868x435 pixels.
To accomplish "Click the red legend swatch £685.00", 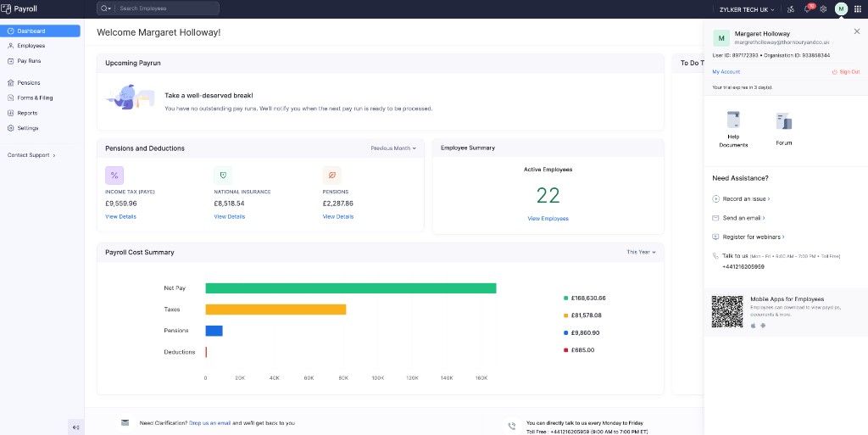I will click(565, 350).
